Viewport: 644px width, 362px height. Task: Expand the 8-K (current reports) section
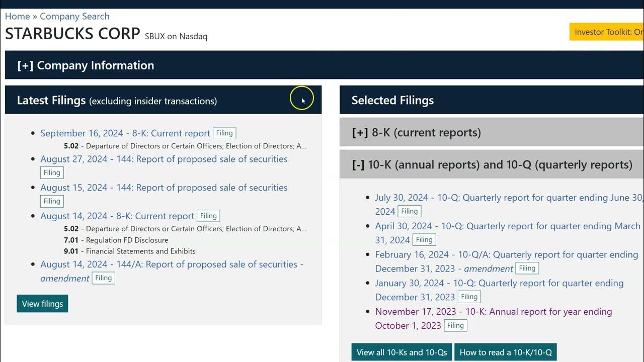coord(416,133)
